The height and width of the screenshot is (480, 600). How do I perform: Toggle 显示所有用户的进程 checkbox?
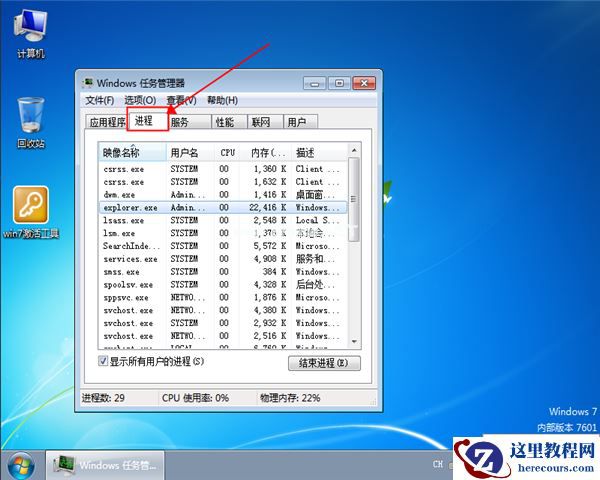click(103, 361)
